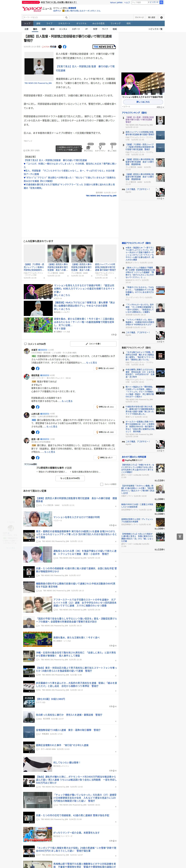
Task: Click the keyword search input field
Action: [44, 18]
